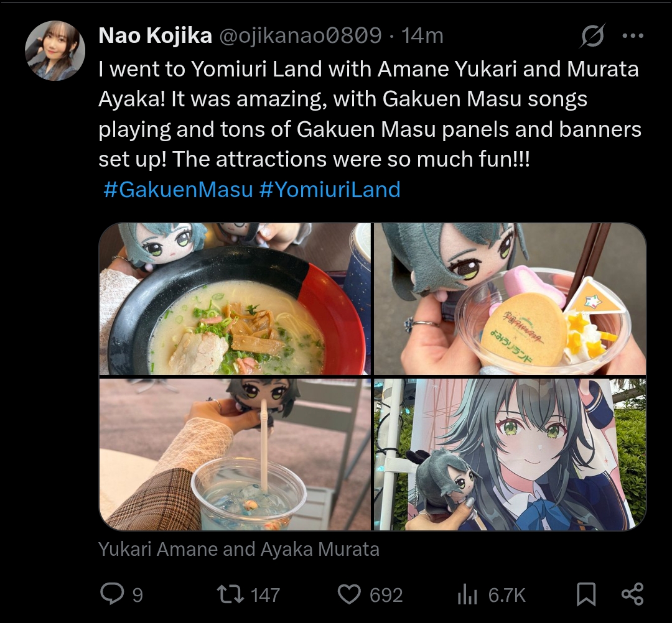
Task: Click the Nao Kojika display name
Action: click(x=155, y=35)
